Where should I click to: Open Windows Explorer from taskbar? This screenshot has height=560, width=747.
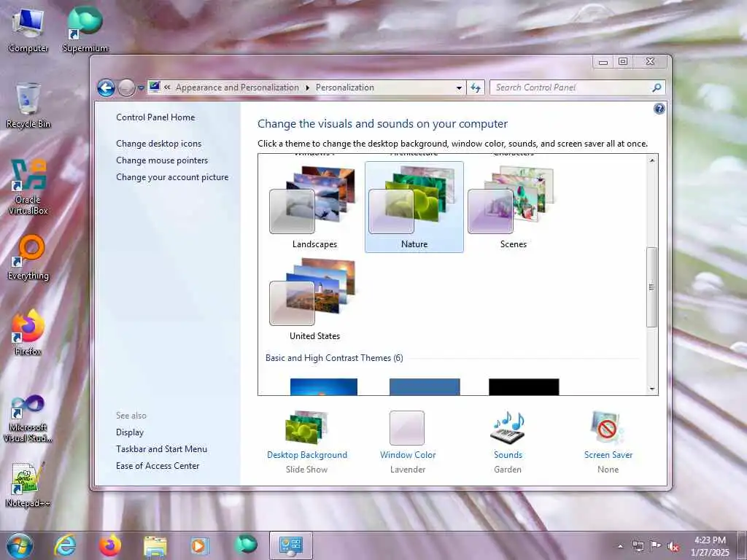pos(155,545)
